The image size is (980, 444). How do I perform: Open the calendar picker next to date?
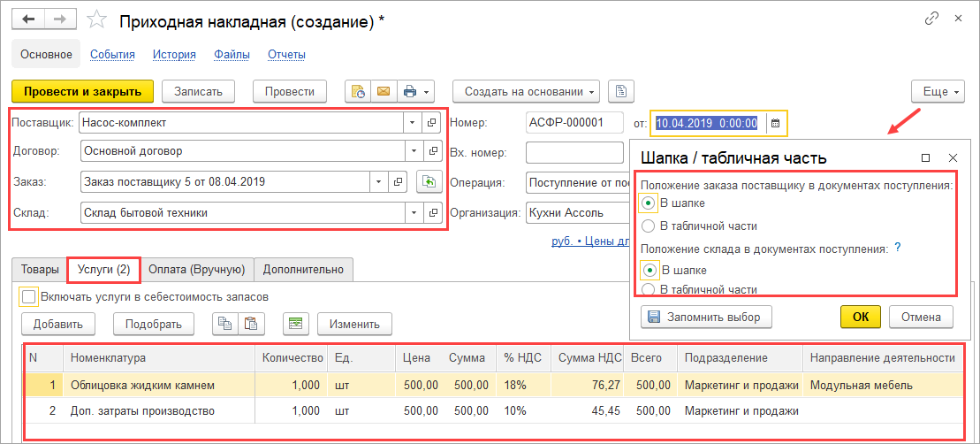(775, 123)
